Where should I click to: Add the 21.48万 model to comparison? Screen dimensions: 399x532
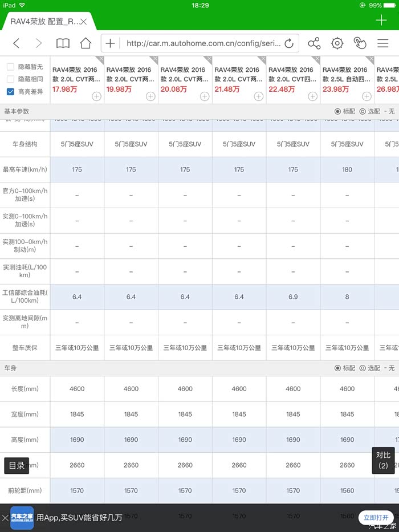click(259, 96)
